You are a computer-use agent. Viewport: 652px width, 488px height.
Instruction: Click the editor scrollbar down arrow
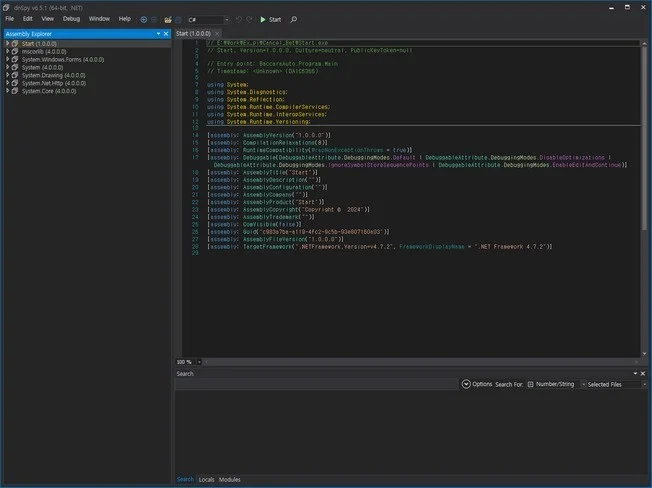(x=644, y=354)
